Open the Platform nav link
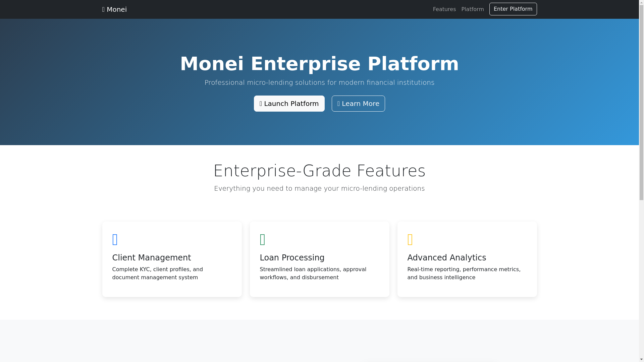This screenshot has height=362, width=644. [x=472, y=9]
